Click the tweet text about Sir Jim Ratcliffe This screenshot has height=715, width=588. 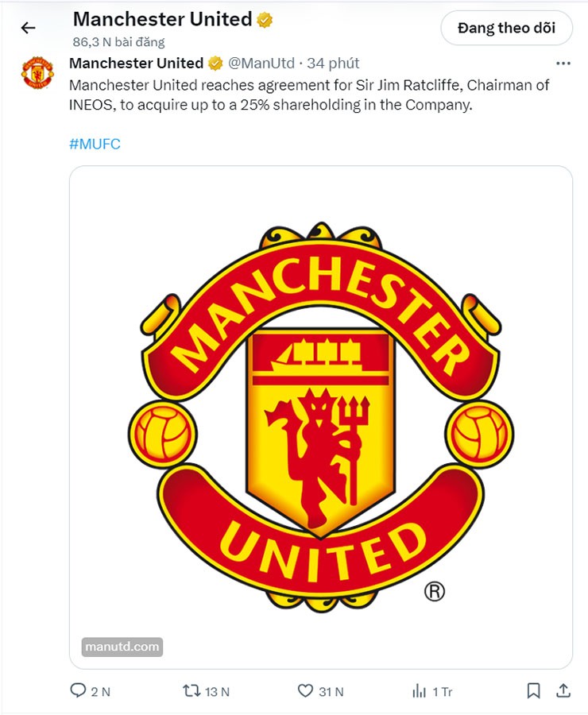coord(309,95)
